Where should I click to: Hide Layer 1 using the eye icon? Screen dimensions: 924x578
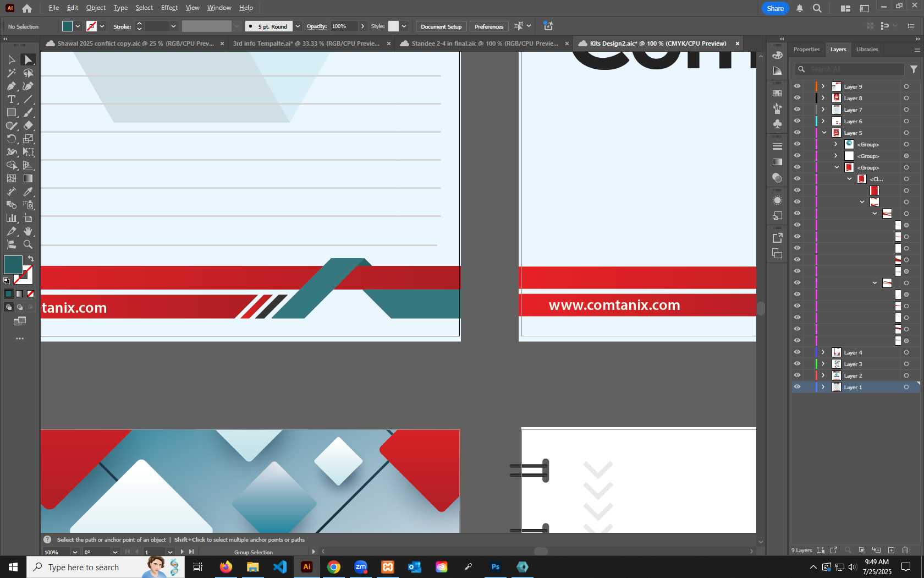coord(797,387)
